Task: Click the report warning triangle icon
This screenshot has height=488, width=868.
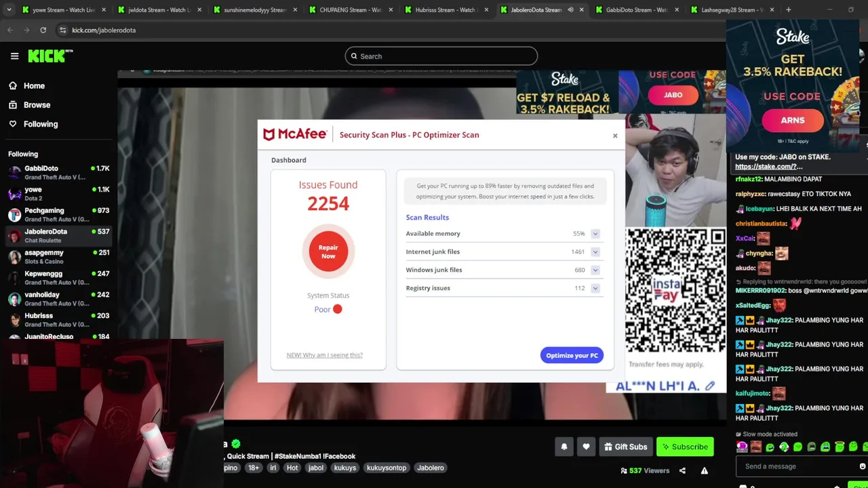Action: pyautogui.click(x=705, y=470)
